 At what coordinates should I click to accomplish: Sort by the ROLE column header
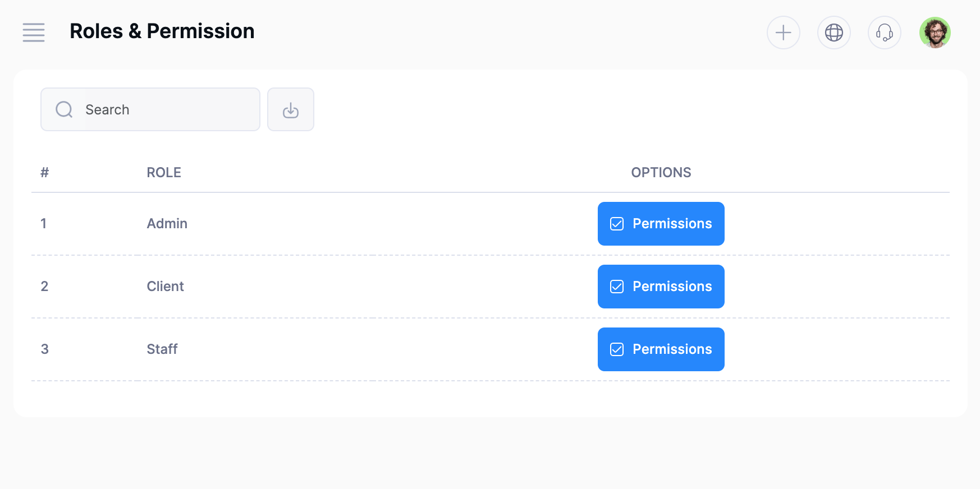point(164,173)
